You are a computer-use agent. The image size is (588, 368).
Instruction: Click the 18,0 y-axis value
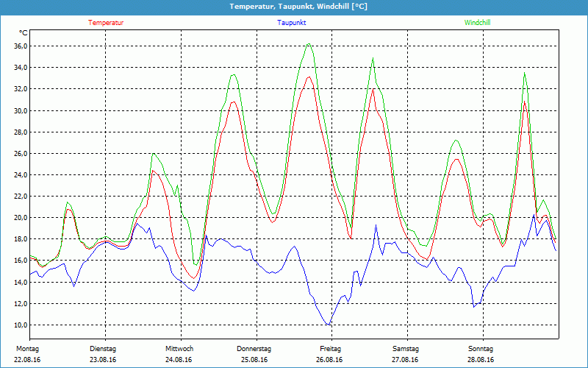click(x=20, y=239)
